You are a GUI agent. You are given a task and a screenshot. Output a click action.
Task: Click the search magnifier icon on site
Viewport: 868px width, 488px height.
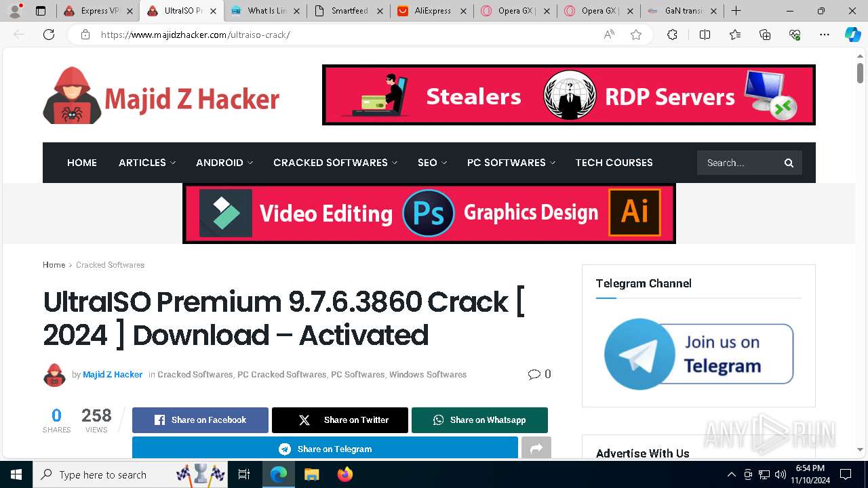click(x=789, y=163)
